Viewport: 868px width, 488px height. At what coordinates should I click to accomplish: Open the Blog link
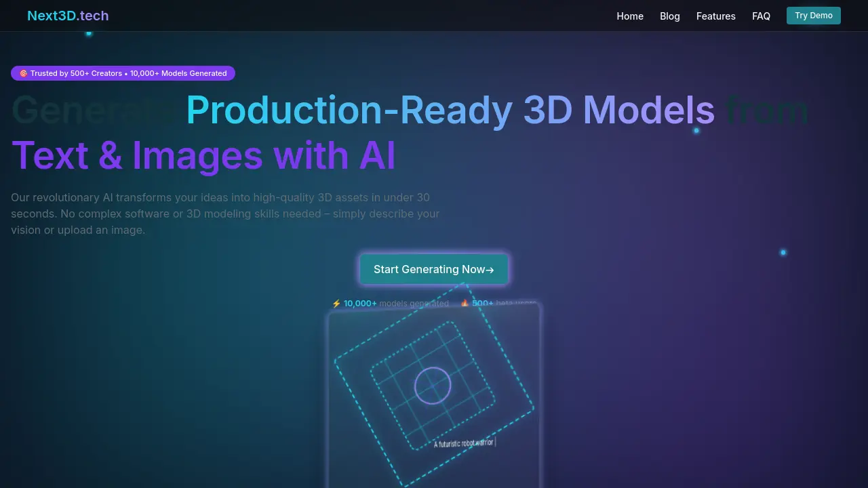[670, 16]
